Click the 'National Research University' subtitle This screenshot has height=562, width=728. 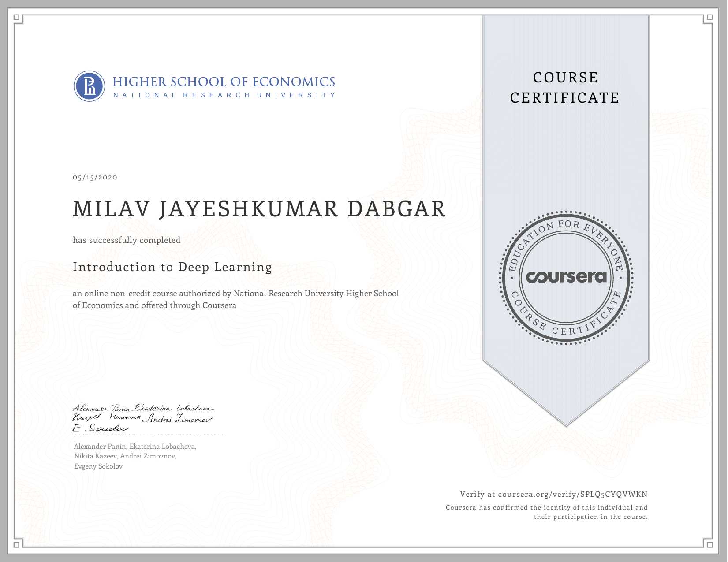point(224,95)
